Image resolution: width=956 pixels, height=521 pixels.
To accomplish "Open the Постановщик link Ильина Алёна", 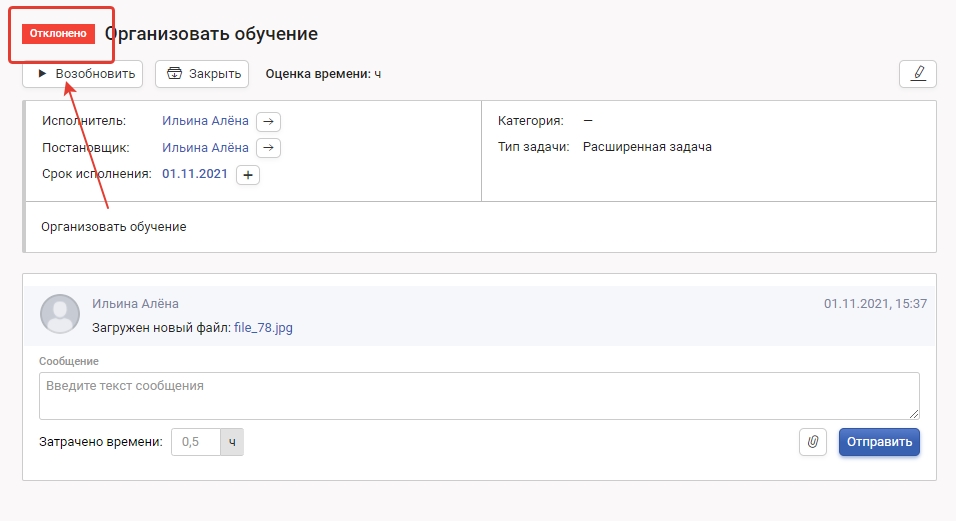I will tap(205, 148).
